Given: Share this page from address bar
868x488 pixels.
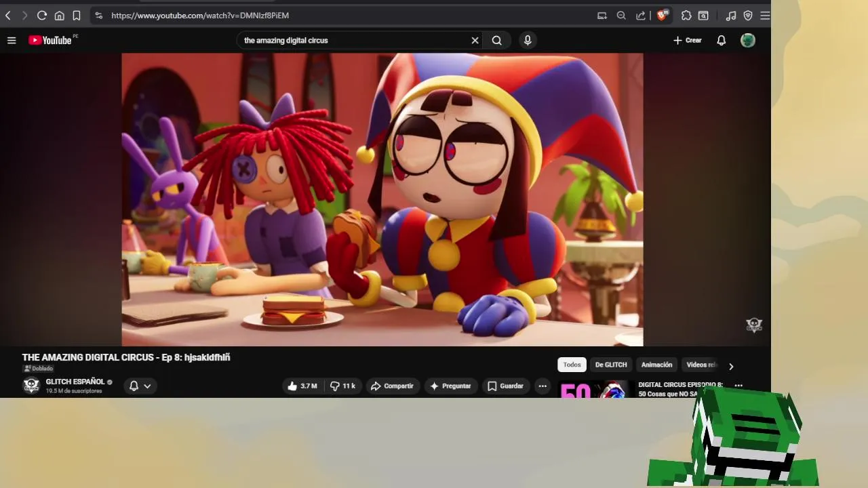Looking at the screenshot, I should click(x=641, y=15).
